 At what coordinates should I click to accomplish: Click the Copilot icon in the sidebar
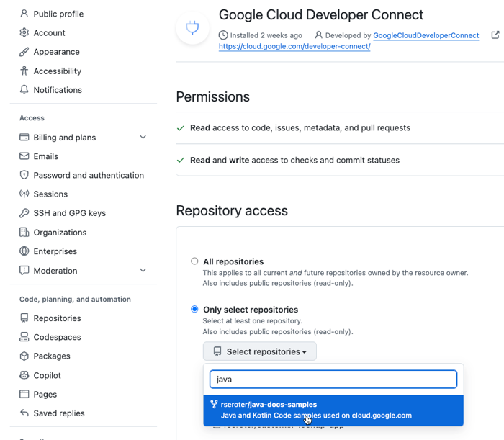[24, 375]
